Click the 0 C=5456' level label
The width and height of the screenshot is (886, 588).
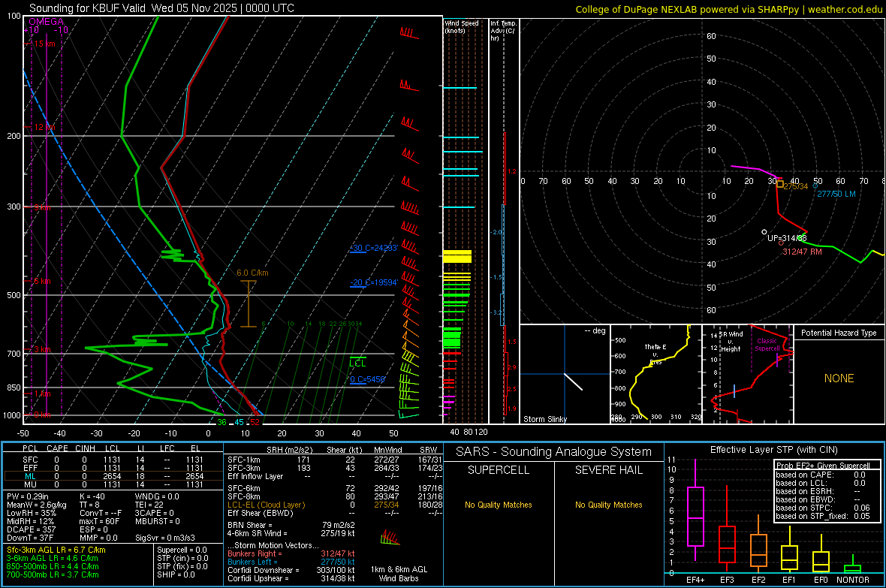point(367,379)
